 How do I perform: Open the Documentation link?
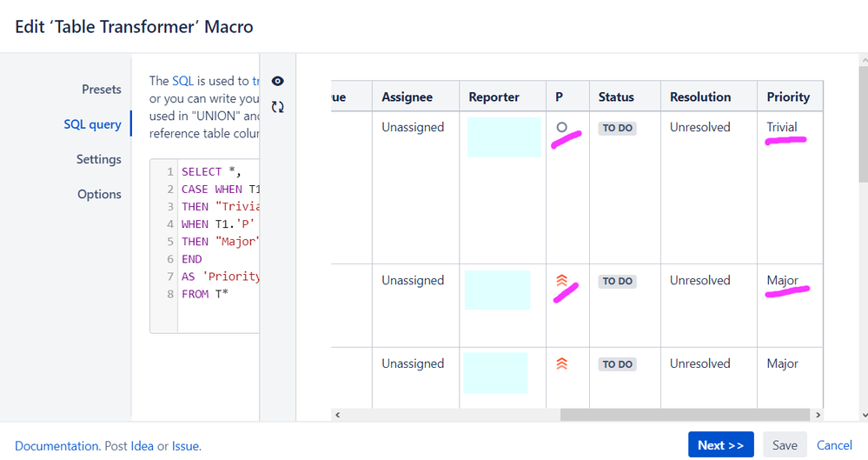point(56,446)
